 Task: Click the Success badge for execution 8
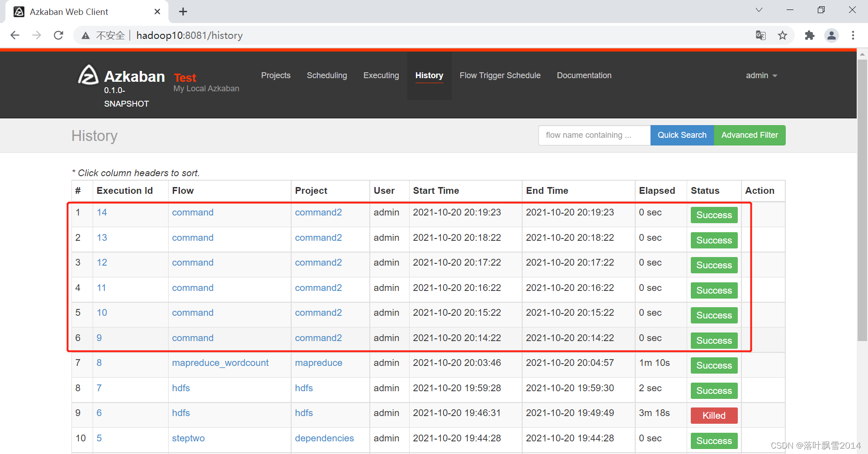(x=714, y=365)
